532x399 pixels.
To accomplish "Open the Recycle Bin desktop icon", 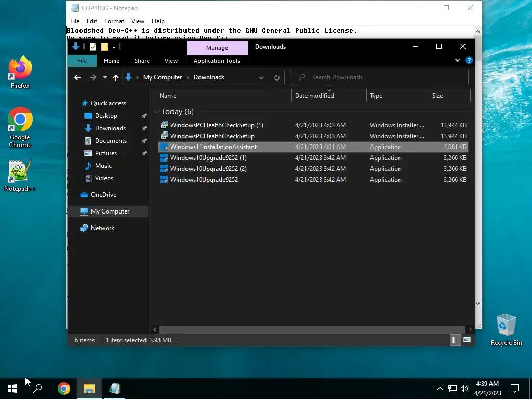I will (x=506, y=330).
